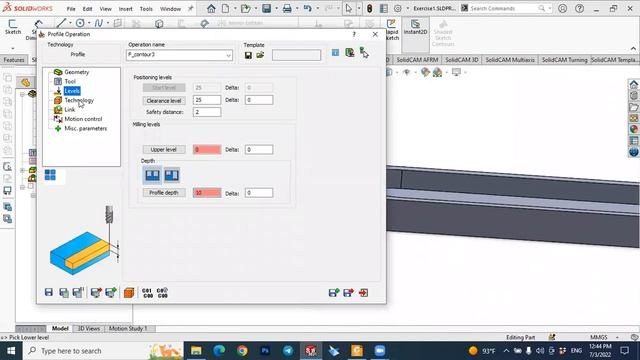Open the Insert menu
This screenshot has width=640, height=360.
pos(125,9)
